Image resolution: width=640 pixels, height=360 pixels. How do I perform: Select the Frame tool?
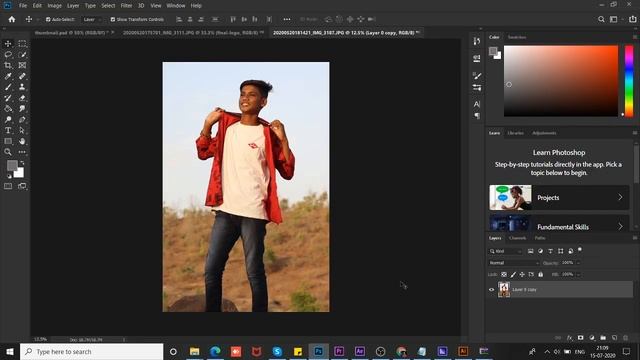pyautogui.click(x=22, y=65)
